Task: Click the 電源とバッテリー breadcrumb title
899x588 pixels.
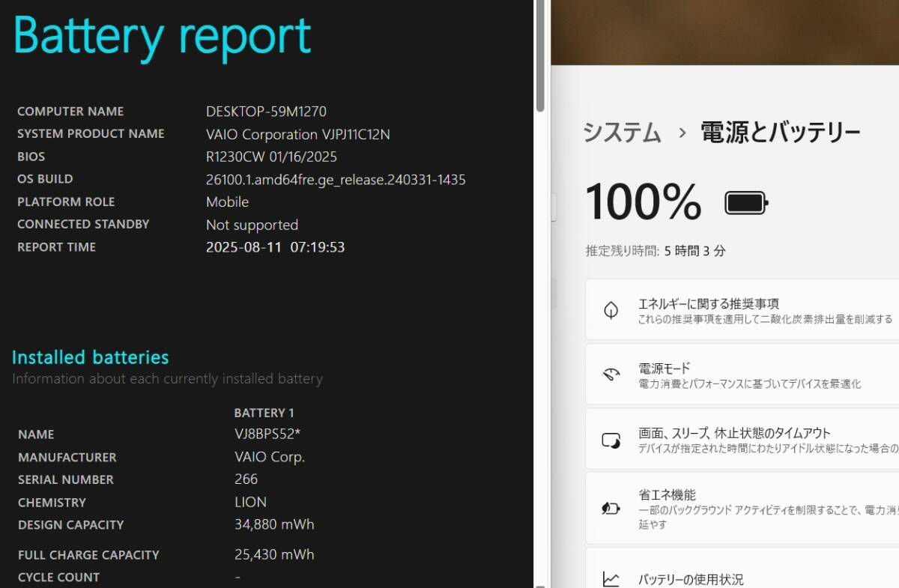Action: pyautogui.click(x=780, y=133)
